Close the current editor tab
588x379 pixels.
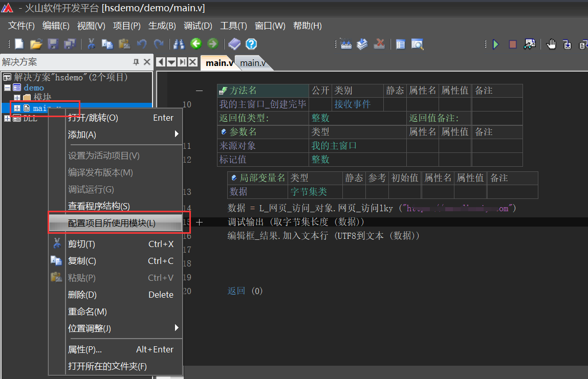tap(193, 62)
